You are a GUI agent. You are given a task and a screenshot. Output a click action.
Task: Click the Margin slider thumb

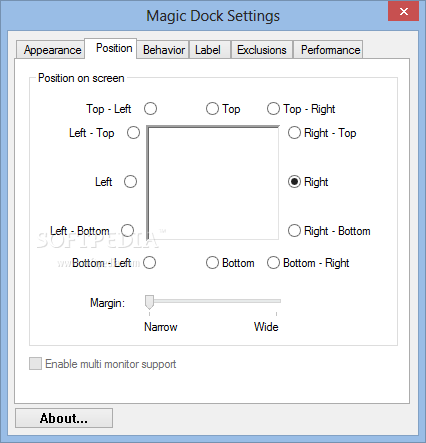point(149,302)
